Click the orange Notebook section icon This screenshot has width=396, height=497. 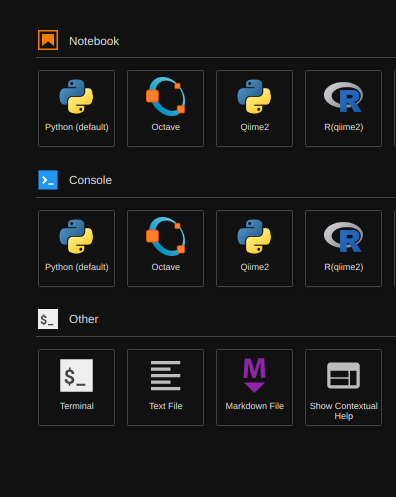pos(48,40)
